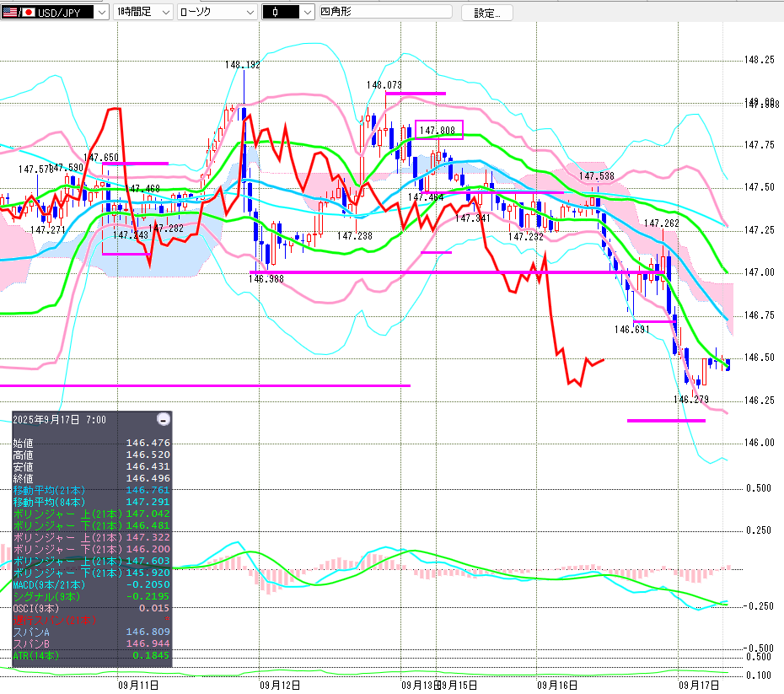Expand the 1時間足 timeframe dropdown

click(142, 12)
